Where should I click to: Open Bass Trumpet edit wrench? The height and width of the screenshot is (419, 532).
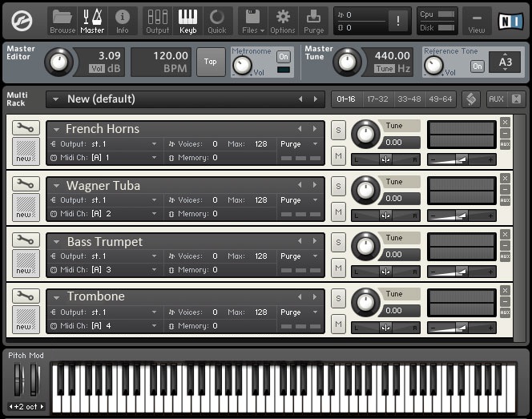pos(26,240)
